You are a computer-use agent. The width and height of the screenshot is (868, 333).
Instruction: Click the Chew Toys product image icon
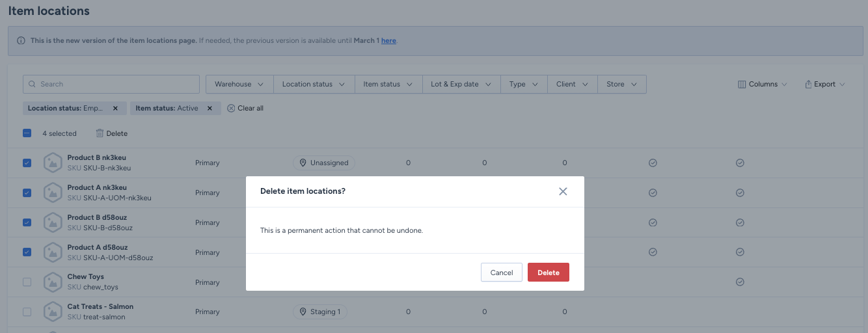53,282
